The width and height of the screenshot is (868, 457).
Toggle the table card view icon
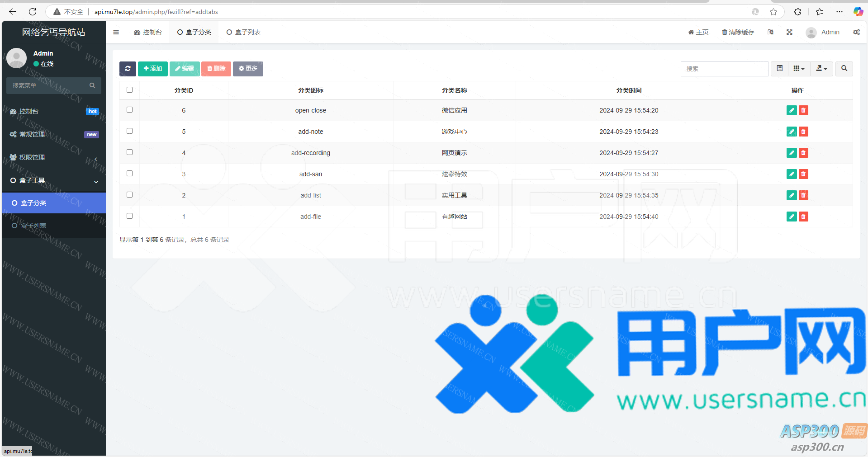(x=779, y=69)
